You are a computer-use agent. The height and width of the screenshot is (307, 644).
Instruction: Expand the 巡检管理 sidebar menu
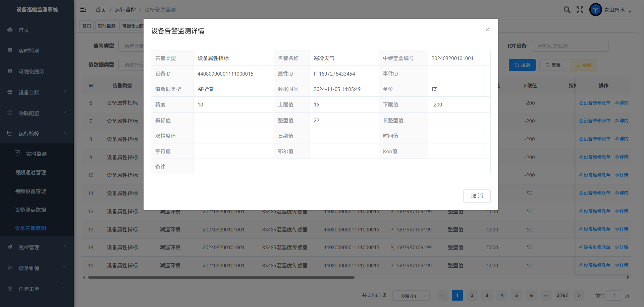tap(37, 247)
